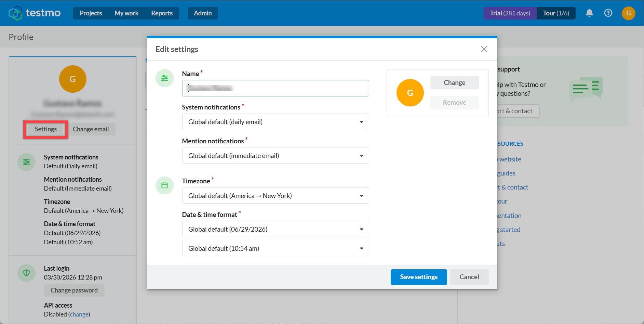
Task: Open the time format dropdown
Action: 276,248
